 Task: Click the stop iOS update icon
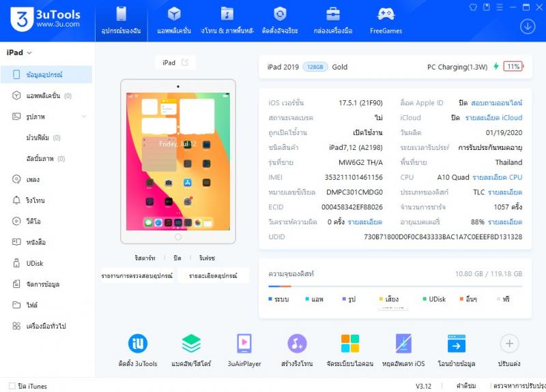(x=403, y=344)
